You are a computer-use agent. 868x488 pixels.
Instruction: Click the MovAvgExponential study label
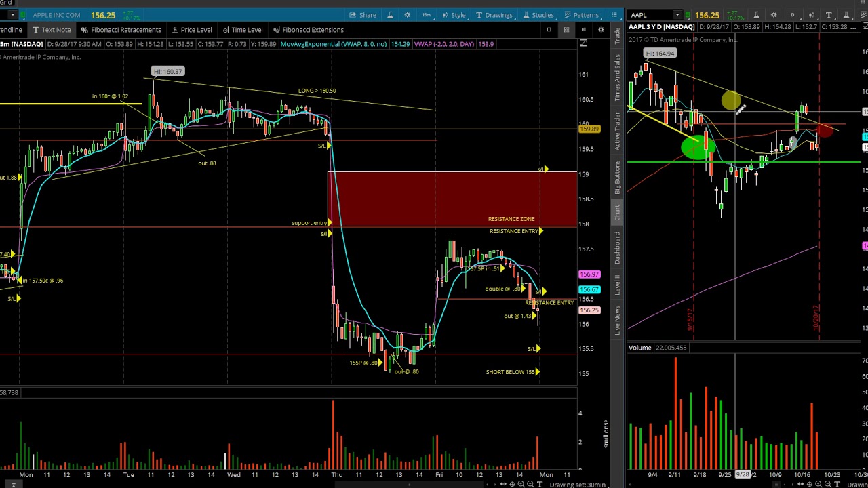(x=334, y=44)
